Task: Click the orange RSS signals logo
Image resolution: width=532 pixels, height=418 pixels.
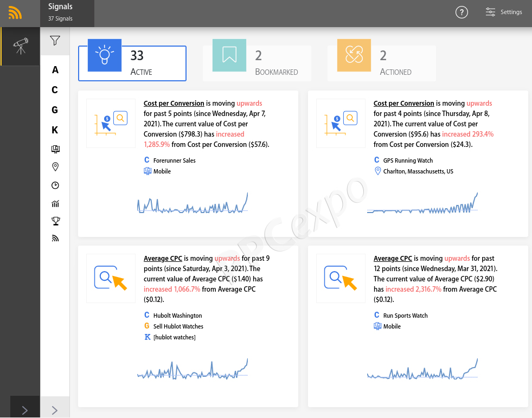Action: tap(15, 13)
